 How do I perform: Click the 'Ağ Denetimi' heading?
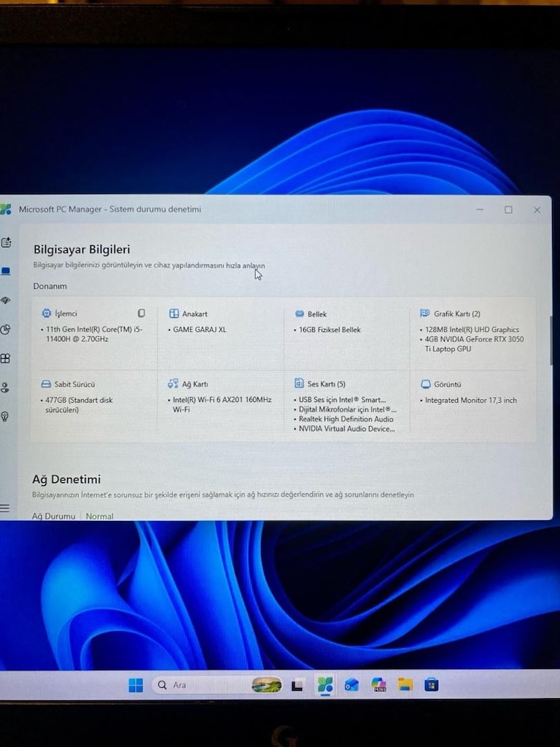[x=66, y=479]
